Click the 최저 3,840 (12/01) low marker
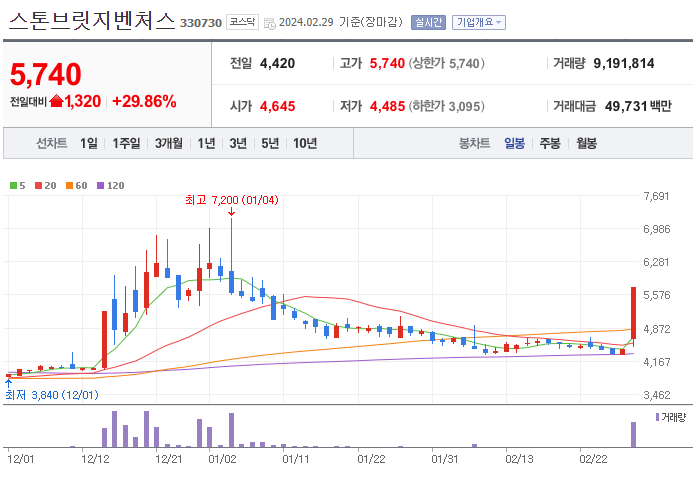Viewport: 693px width, 482px height. [x=52, y=395]
